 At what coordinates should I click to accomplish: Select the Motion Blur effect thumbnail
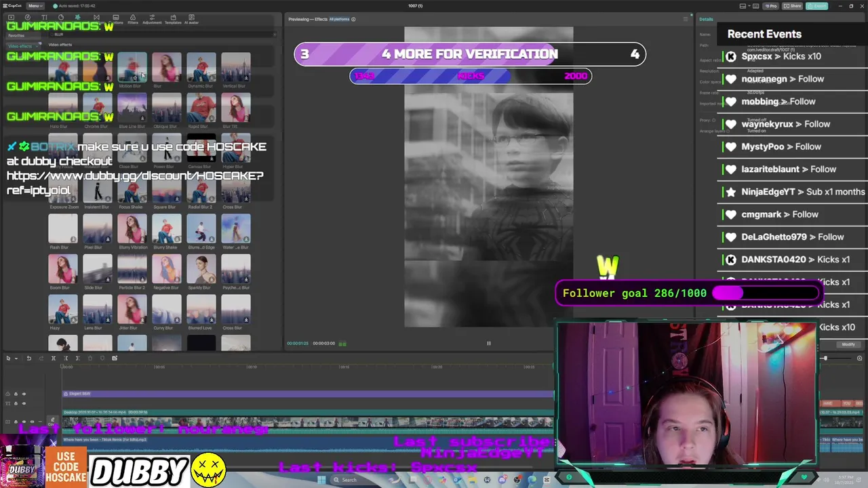[132, 67]
